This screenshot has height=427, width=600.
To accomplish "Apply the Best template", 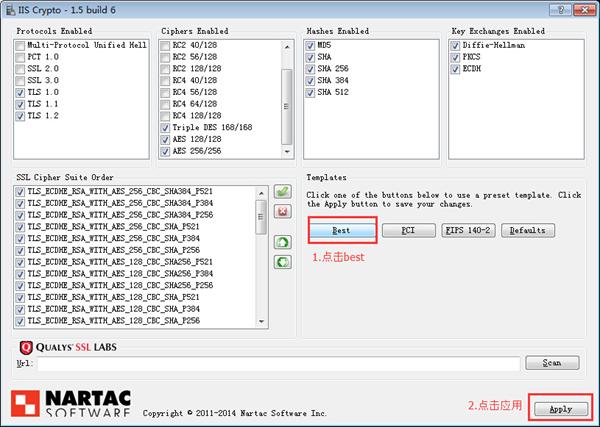I will click(342, 230).
